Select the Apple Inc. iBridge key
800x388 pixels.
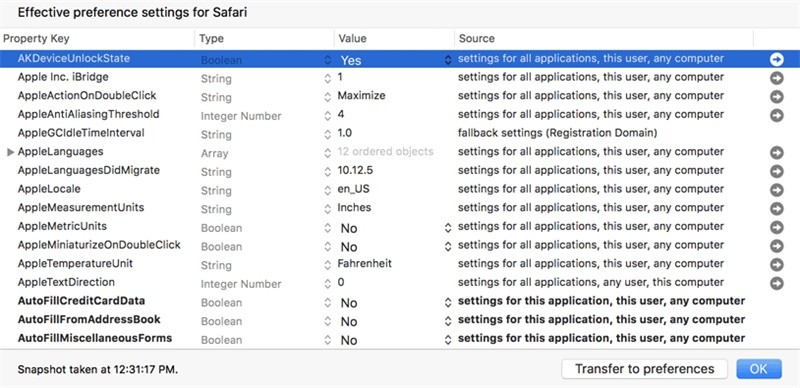click(63, 77)
